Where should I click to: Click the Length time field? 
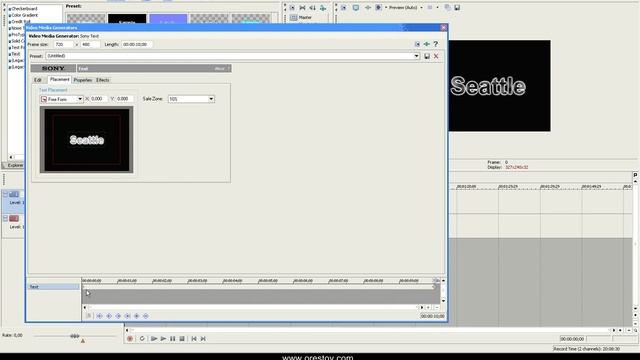click(136, 44)
